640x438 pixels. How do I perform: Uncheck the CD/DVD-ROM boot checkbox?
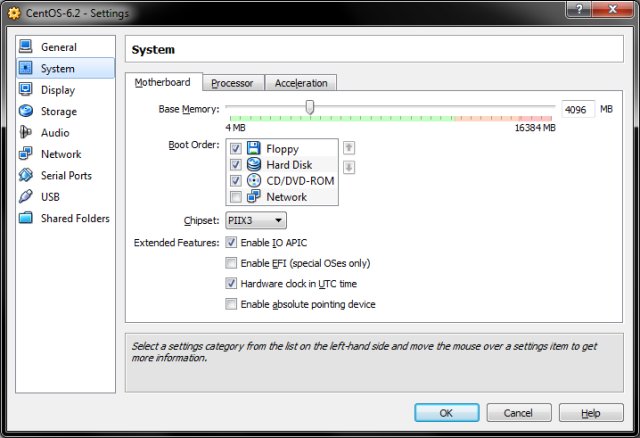click(x=236, y=180)
